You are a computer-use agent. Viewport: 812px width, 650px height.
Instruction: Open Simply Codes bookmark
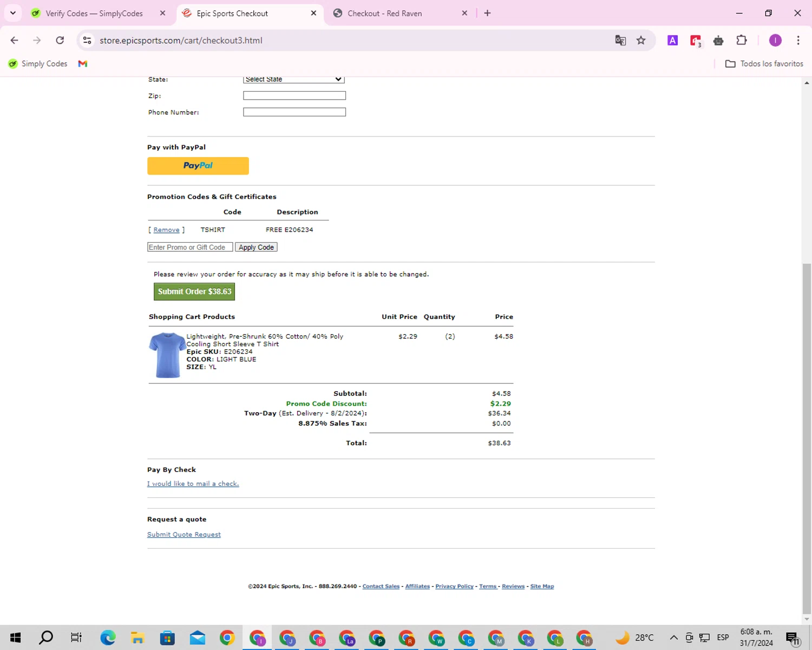38,64
